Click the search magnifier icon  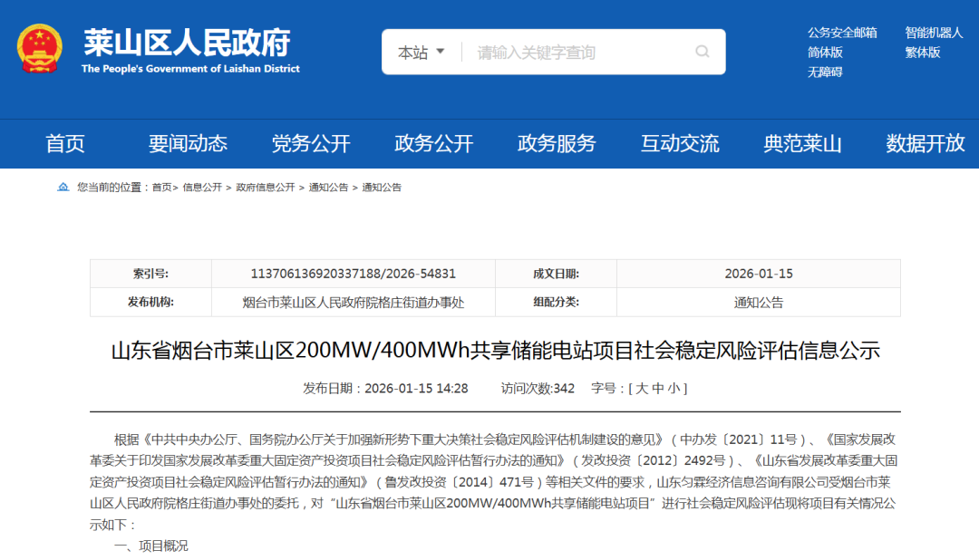pyautogui.click(x=703, y=52)
